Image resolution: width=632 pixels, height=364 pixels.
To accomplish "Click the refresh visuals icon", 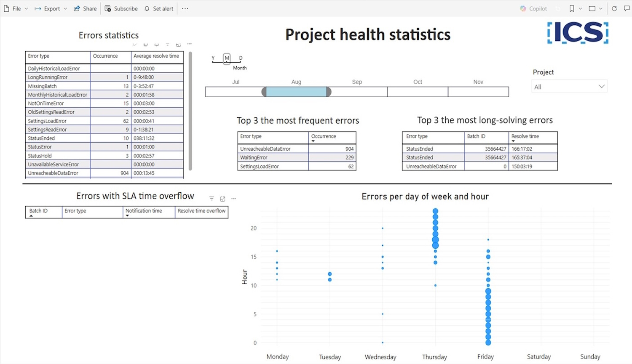I will 614,8.
